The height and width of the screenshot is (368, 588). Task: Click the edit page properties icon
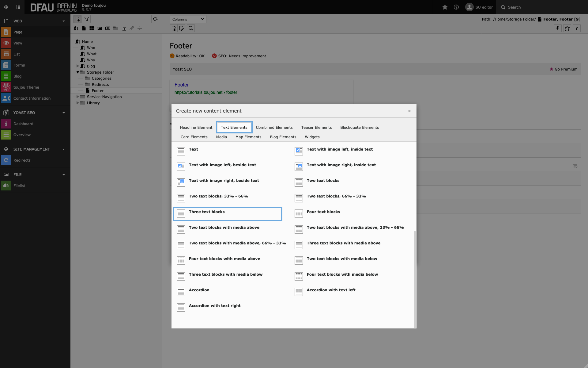[x=182, y=28]
